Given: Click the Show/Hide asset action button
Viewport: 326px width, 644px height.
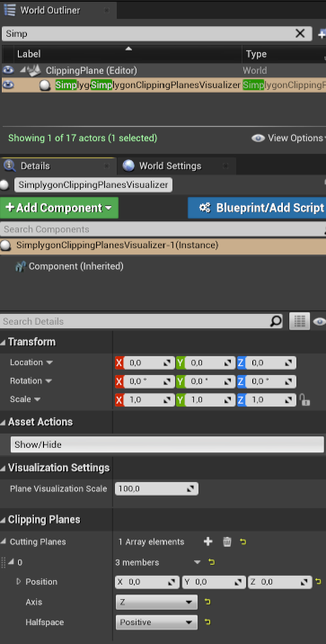Looking at the screenshot, I should [x=167, y=444].
